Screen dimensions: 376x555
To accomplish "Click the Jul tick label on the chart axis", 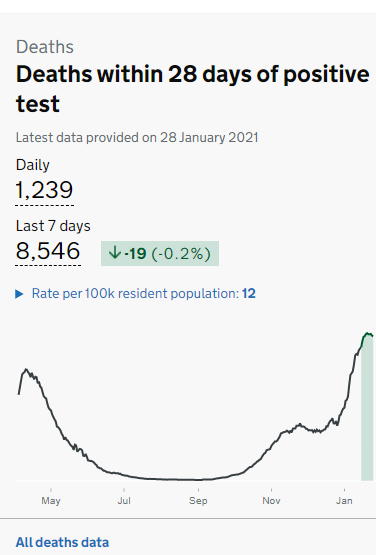I will (x=124, y=500).
